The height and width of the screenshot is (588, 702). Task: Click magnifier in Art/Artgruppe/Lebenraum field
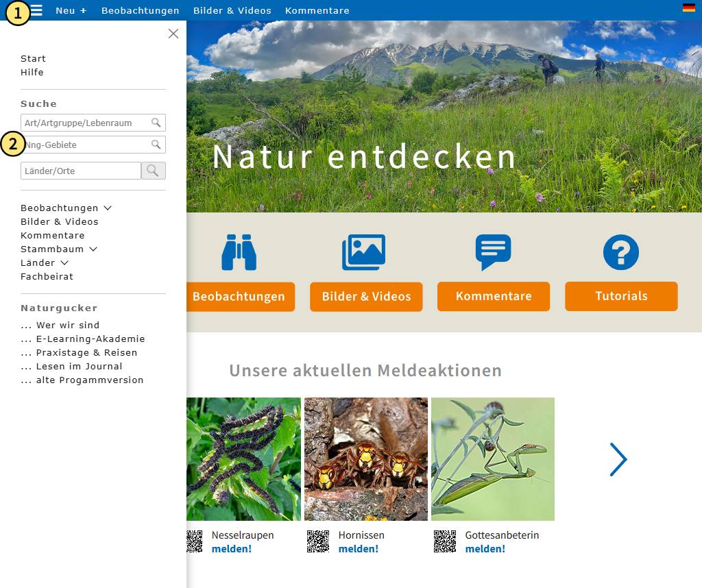pyautogui.click(x=156, y=123)
